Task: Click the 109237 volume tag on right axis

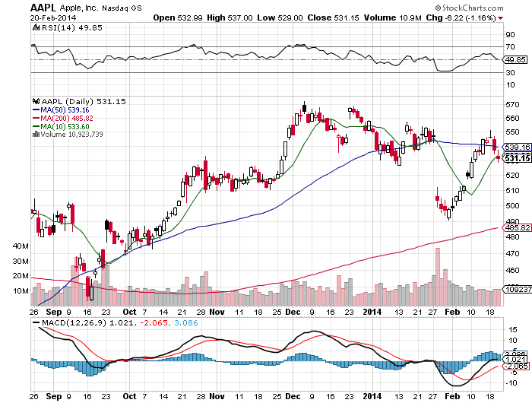Action: [518, 289]
